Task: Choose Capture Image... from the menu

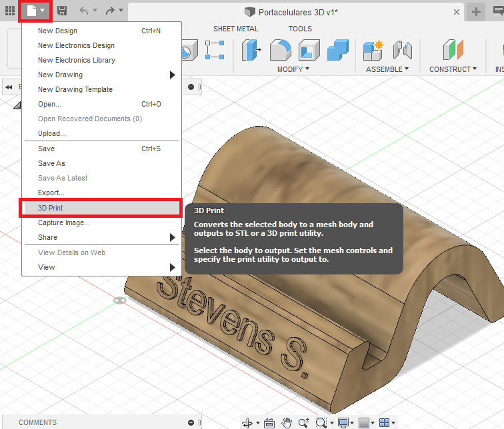Action: coord(101,222)
